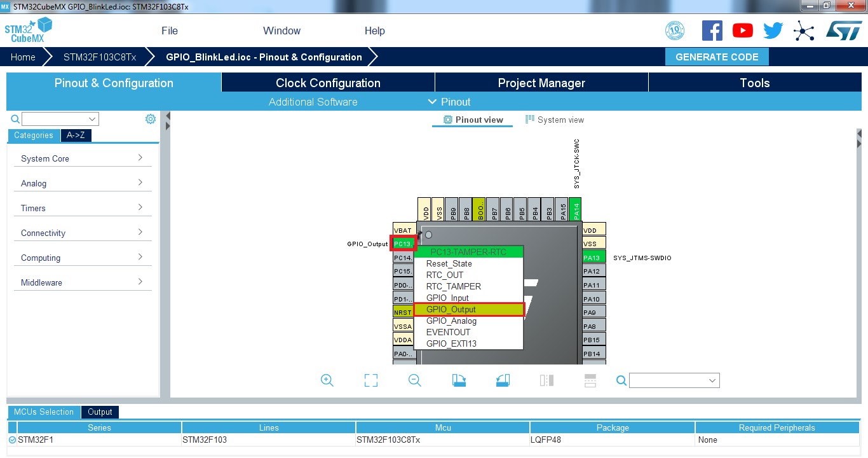The width and height of the screenshot is (868, 458).
Task: Click the settings gear icon in left panel
Action: click(151, 119)
